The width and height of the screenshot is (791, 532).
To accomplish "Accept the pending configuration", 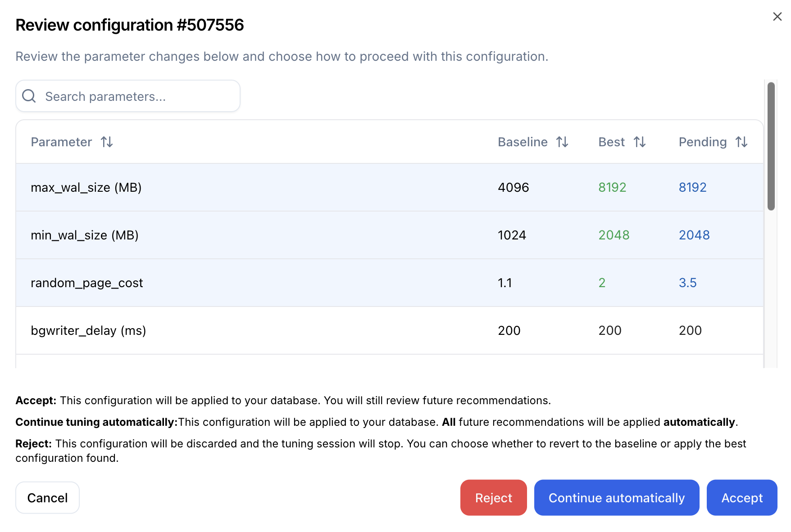I will (x=741, y=498).
